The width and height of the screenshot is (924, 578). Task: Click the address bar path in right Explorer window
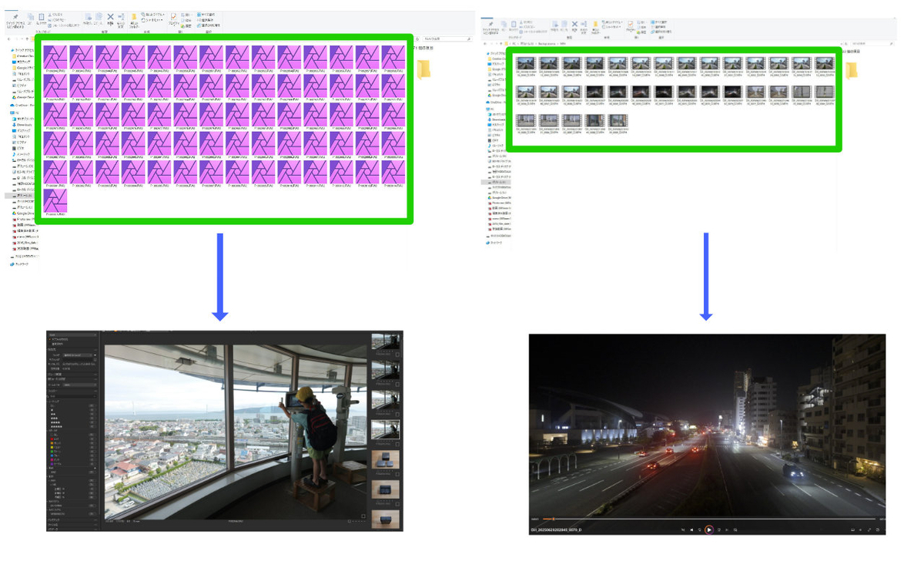[537, 43]
